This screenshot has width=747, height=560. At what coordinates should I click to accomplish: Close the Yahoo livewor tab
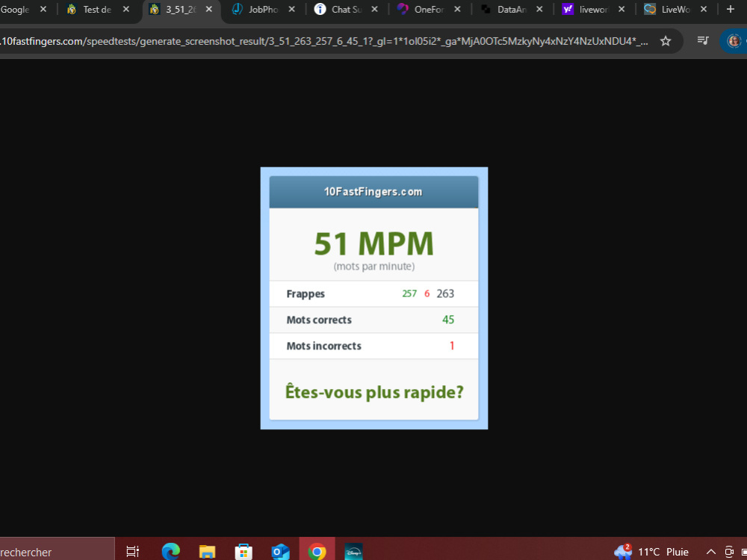622,10
